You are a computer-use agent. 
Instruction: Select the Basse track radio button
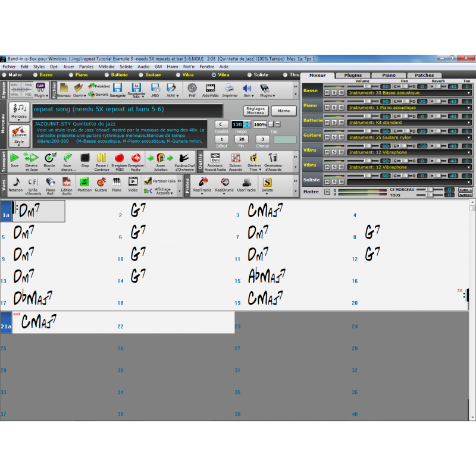[x=36, y=75]
